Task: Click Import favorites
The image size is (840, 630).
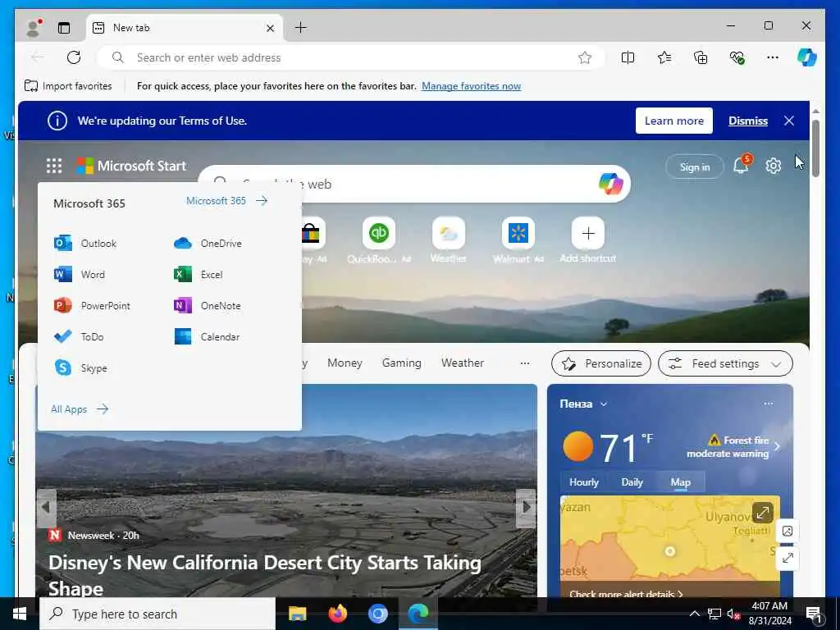Action: click(x=69, y=86)
